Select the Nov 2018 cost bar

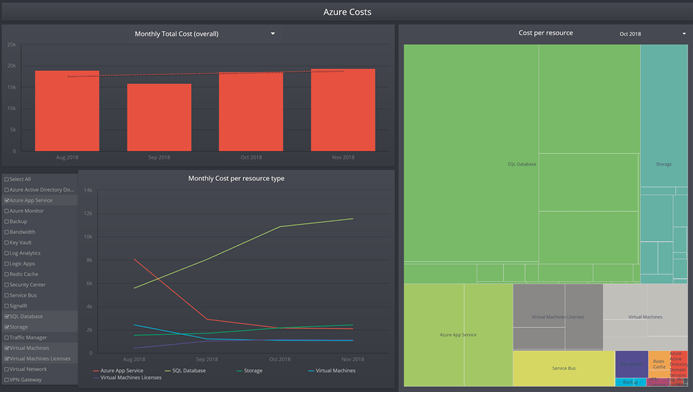[x=343, y=110]
